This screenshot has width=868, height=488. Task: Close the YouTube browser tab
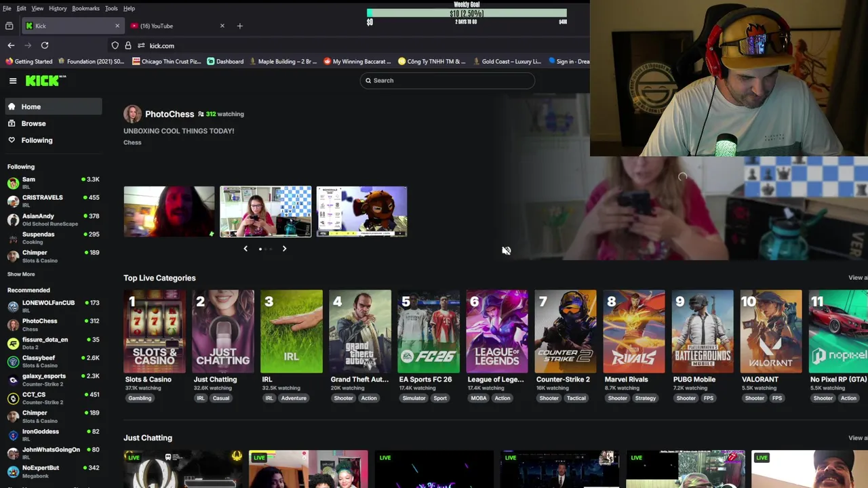[x=222, y=26]
